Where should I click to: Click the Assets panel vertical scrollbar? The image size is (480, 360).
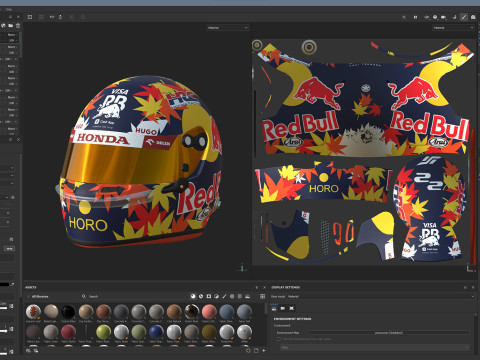pyautogui.click(x=266, y=308)
